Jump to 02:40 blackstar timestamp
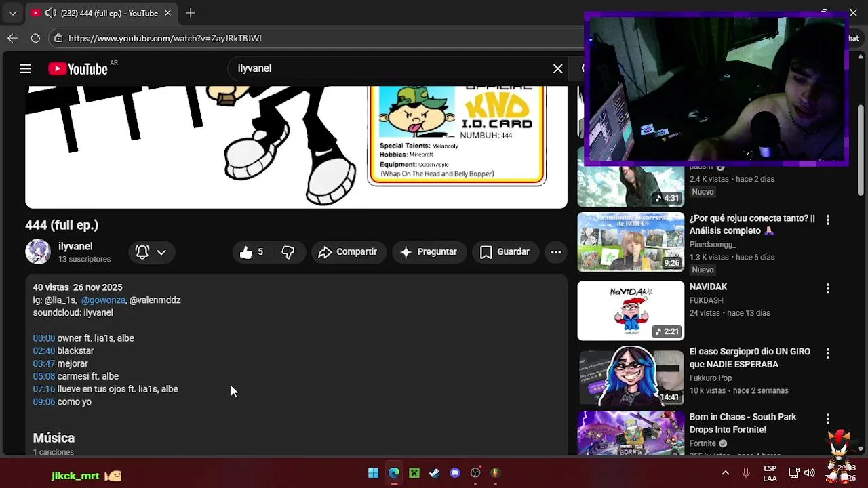The image size is (868, 488). click(44, 351)
